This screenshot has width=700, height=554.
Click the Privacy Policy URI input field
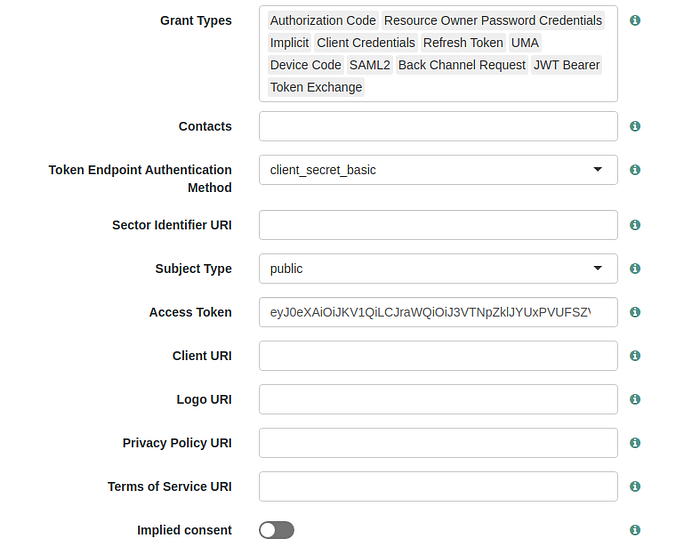438,443
